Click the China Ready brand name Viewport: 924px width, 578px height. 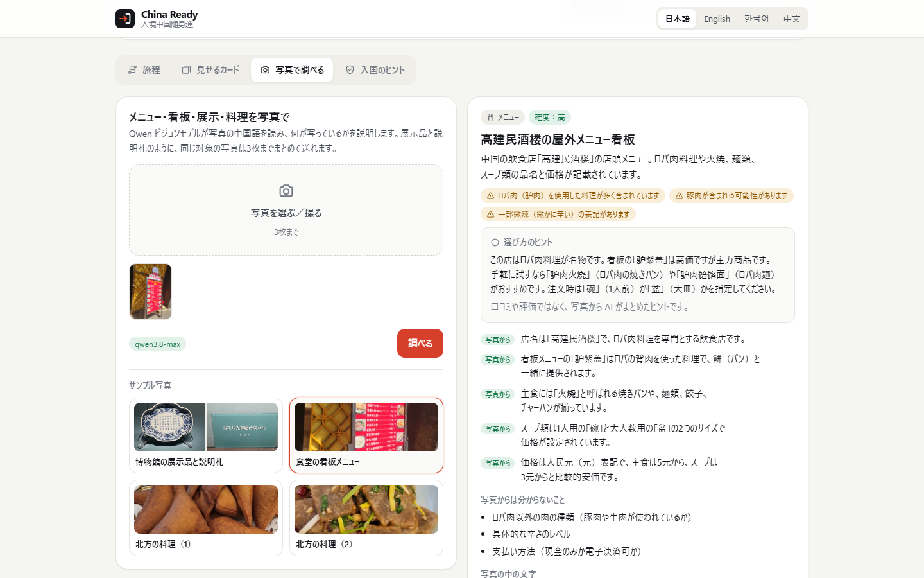pos(169,14)
